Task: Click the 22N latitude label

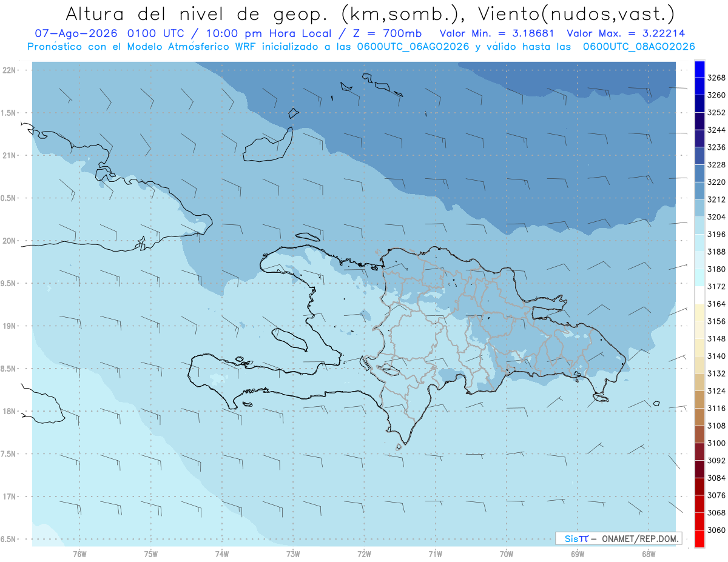Action: pyautogui.click(x=9, y=70)
